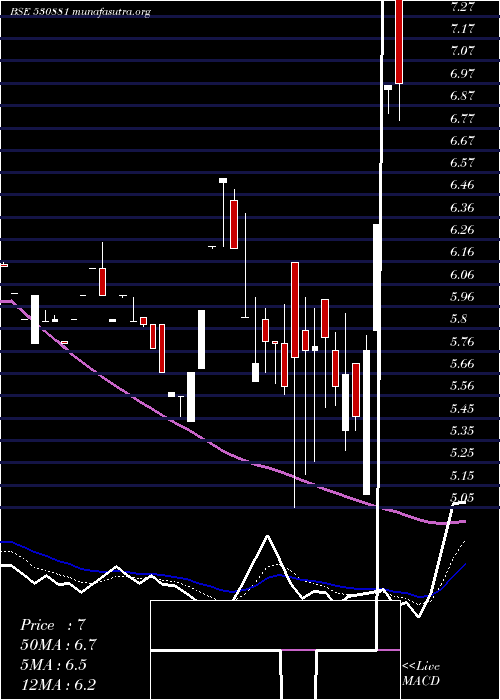The width and height of the screenshot is (500, 700).
Task: Click the 7.17 price axis label
Action: [x=462, y=29]
